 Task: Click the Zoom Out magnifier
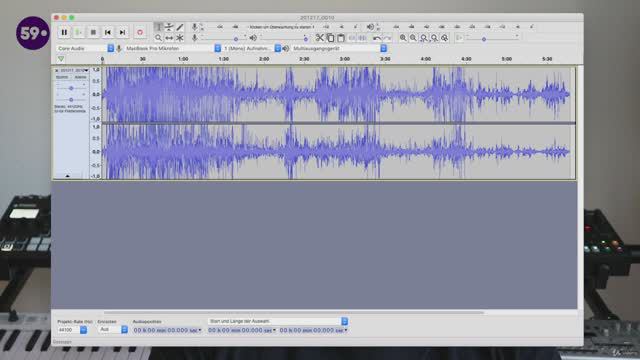point(413,38)
